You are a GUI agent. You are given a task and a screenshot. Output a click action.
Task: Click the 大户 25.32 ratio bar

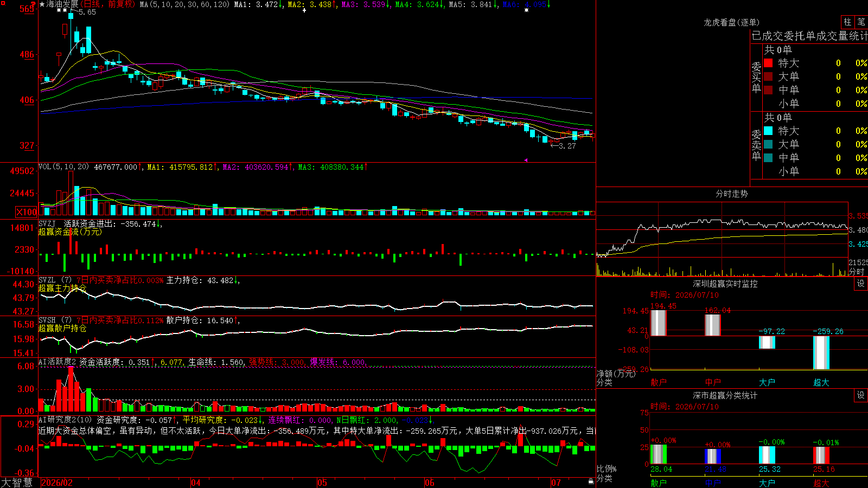[x=767, y=455]
